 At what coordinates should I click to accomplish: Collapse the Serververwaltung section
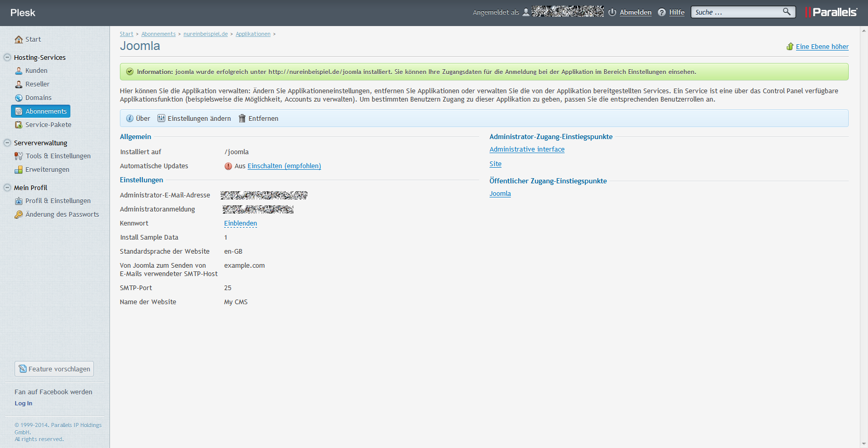coord(7,143)
